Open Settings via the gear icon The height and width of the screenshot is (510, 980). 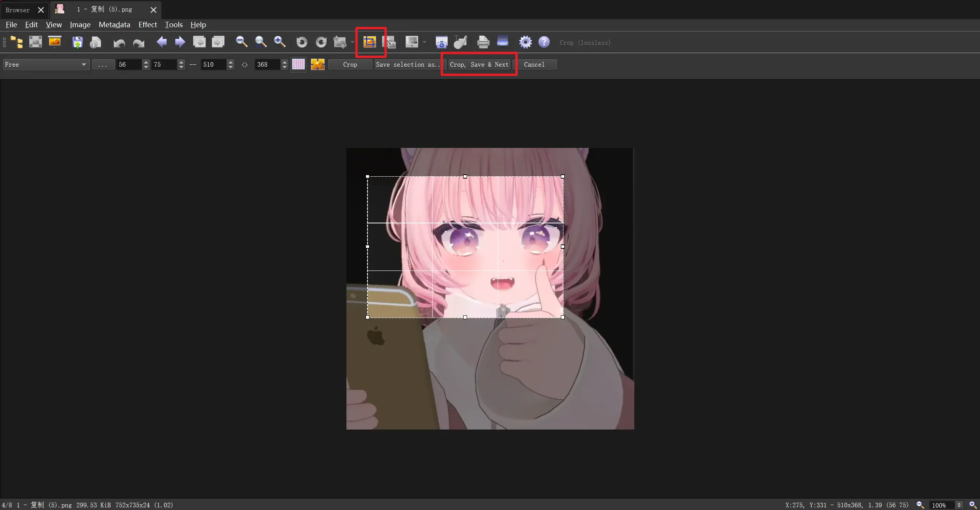[525, 42]
